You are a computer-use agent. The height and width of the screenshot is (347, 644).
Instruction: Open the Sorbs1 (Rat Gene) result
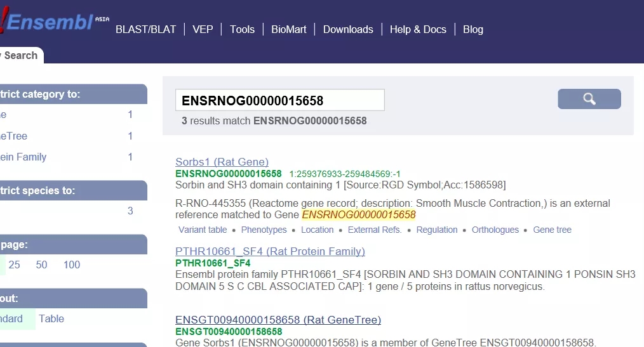coord(222,162)
